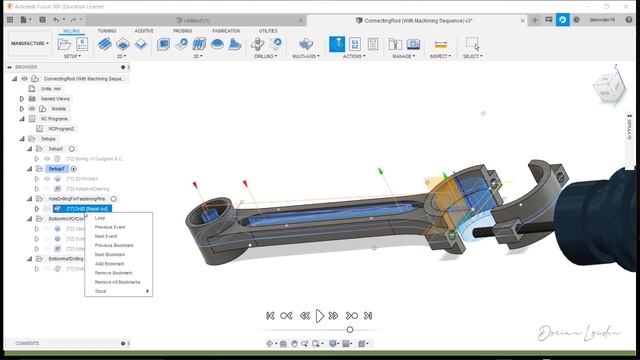Toggle eye of Boring of Gudgeon operation
Viewport: 640px width, 360px height.
point(47,159)
